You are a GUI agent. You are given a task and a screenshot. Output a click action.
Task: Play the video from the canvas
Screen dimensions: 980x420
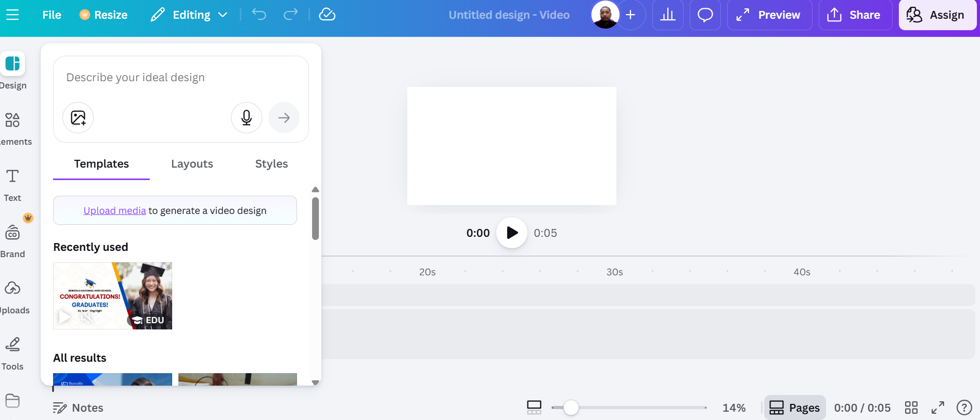[512, 233]
